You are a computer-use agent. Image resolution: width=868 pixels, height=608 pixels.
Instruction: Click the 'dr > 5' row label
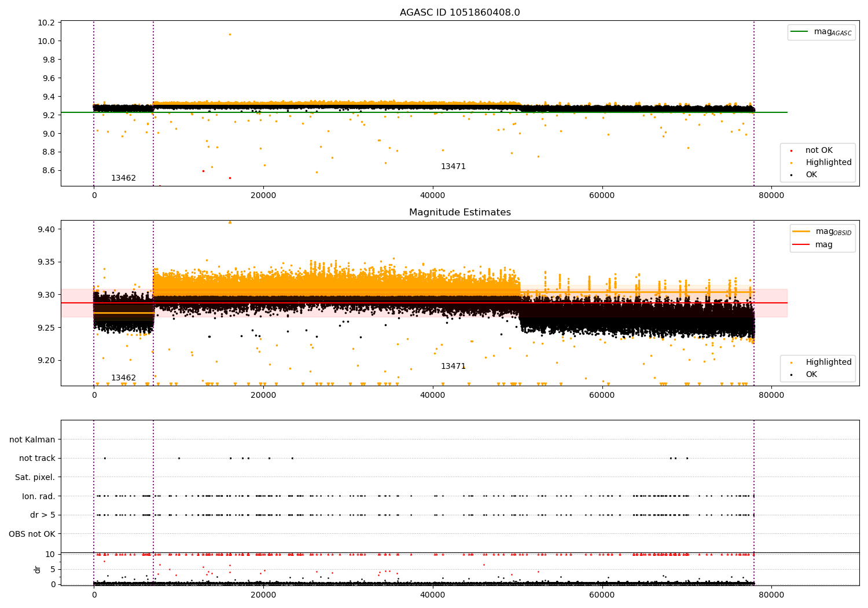43,515
